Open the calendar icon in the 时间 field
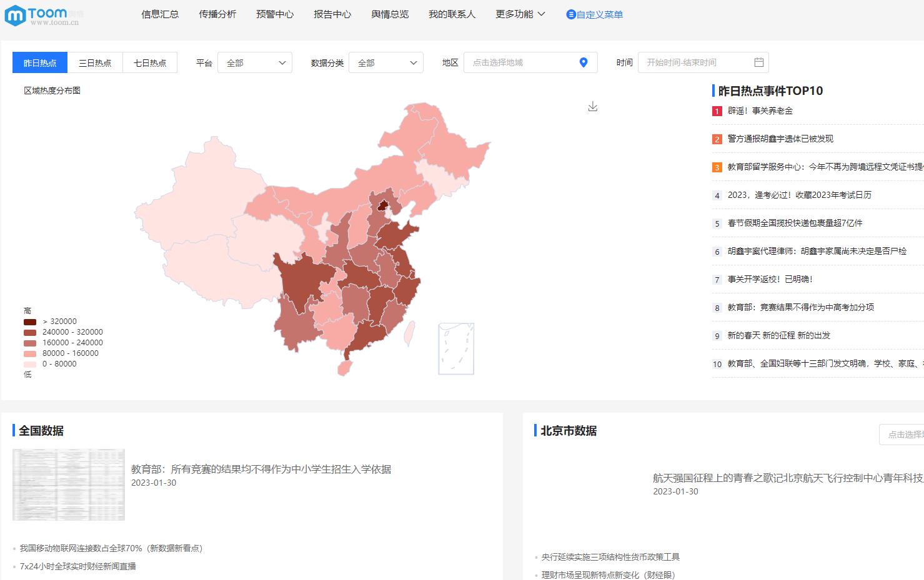The height and width of the screenshot is (580, 924). [759, 62]
